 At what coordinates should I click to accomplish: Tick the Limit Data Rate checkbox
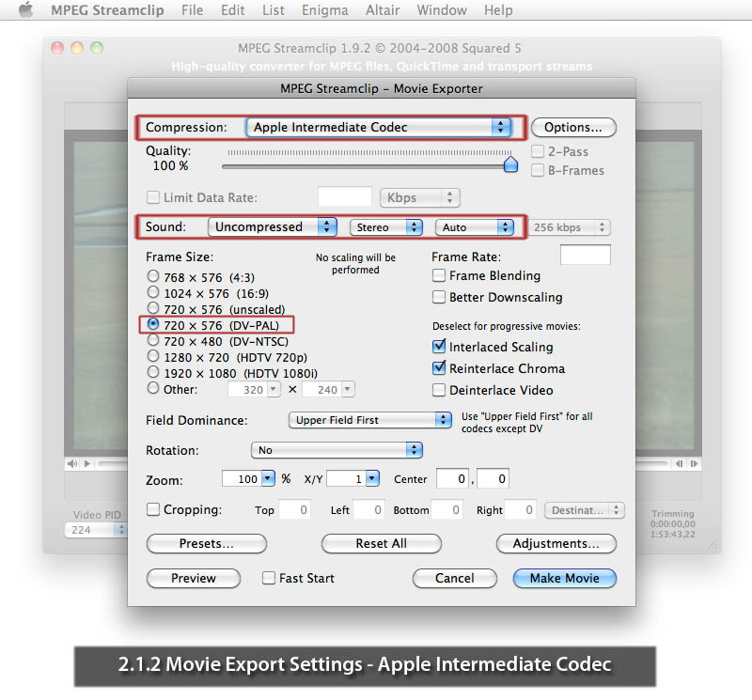[x=152, y=197]
